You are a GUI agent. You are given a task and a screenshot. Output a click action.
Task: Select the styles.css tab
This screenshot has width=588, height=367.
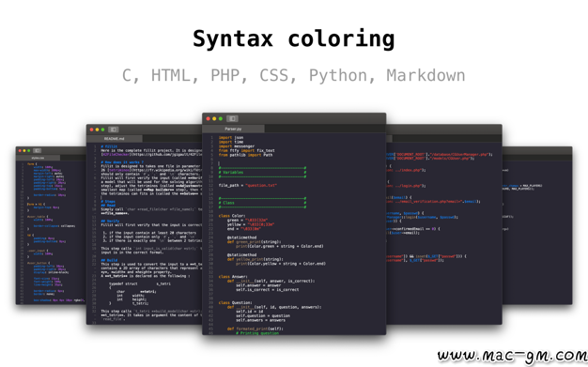pyautogui.click(x=38, y=158)
